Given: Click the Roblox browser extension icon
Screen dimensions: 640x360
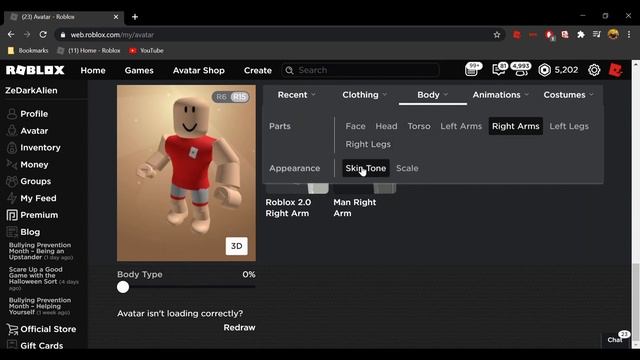Looking at the screenshot, I should (x=517, y=35).
